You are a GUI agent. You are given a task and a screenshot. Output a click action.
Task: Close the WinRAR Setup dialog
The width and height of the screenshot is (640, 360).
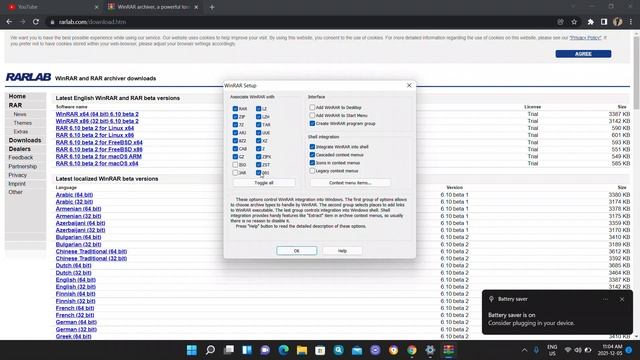pos(409,85)
